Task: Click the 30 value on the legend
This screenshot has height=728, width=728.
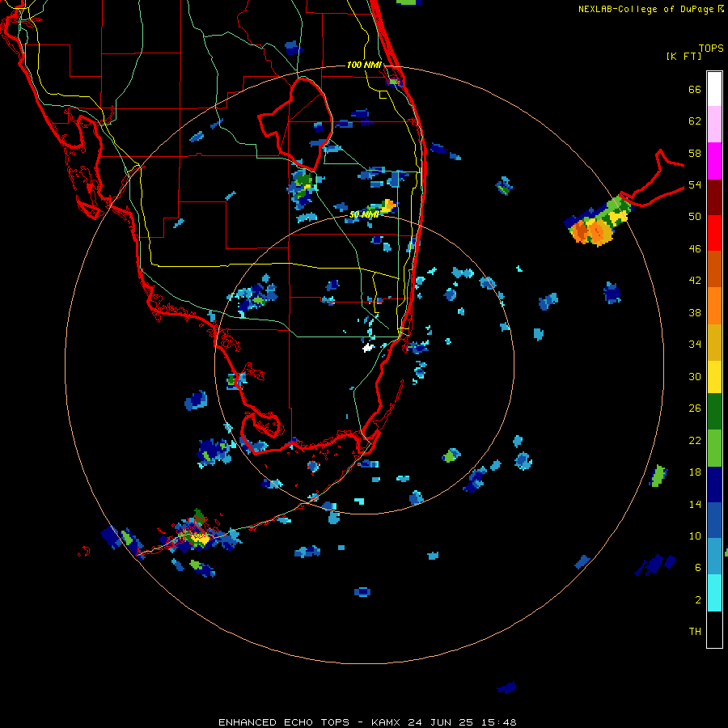Action: pyautogui.click(x=695, y=376)
